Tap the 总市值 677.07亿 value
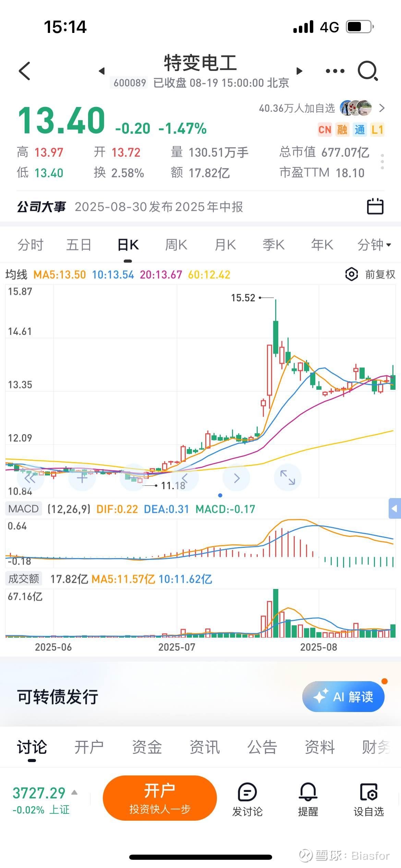 [x=324, y=152]
